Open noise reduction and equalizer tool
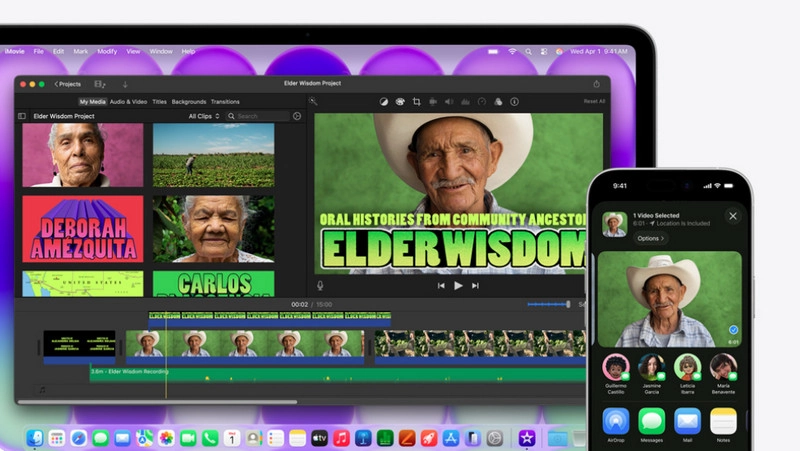800x451 pixels. click(x=465, y=102)
